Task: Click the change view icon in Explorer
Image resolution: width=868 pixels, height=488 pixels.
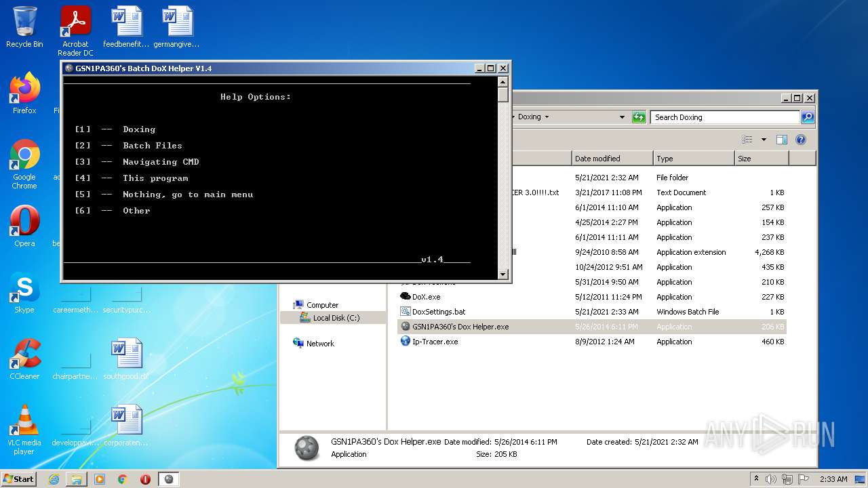Action: [747, 140]
